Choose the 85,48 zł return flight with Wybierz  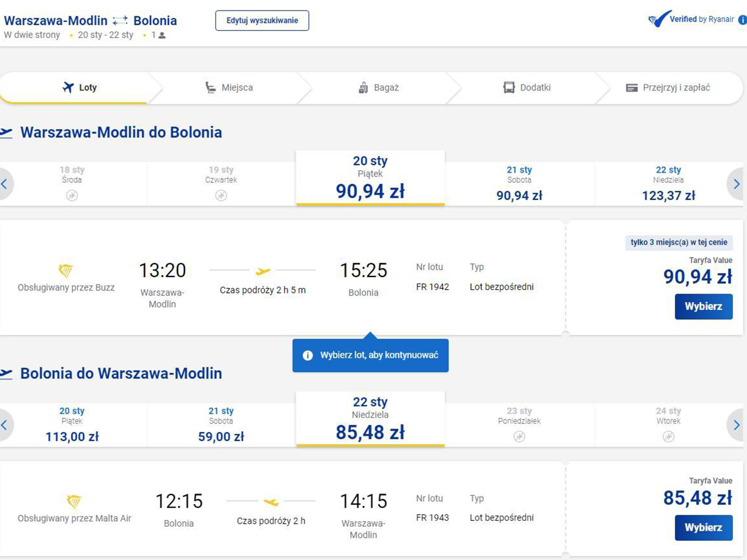pos(703,527)
